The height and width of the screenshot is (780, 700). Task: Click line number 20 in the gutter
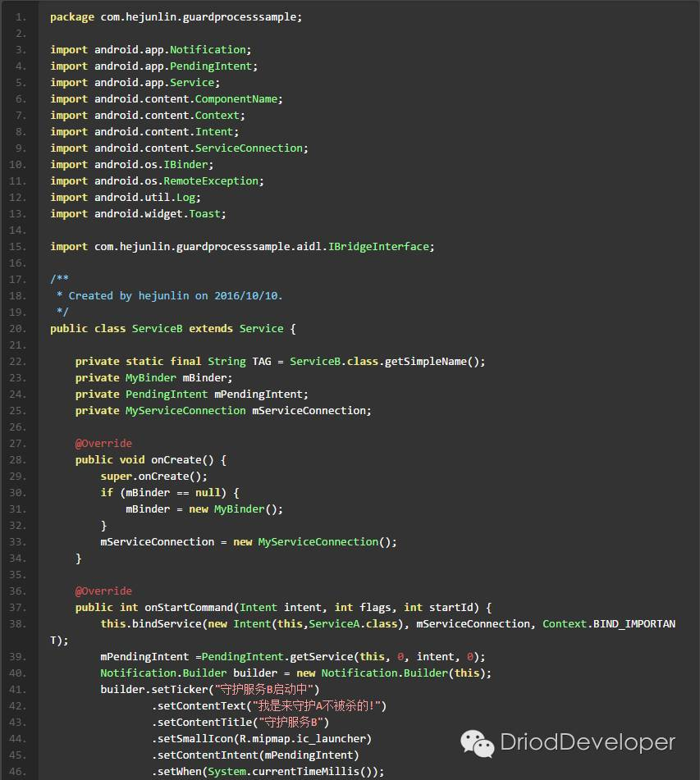pyautogui.click(x=18, y=330)
